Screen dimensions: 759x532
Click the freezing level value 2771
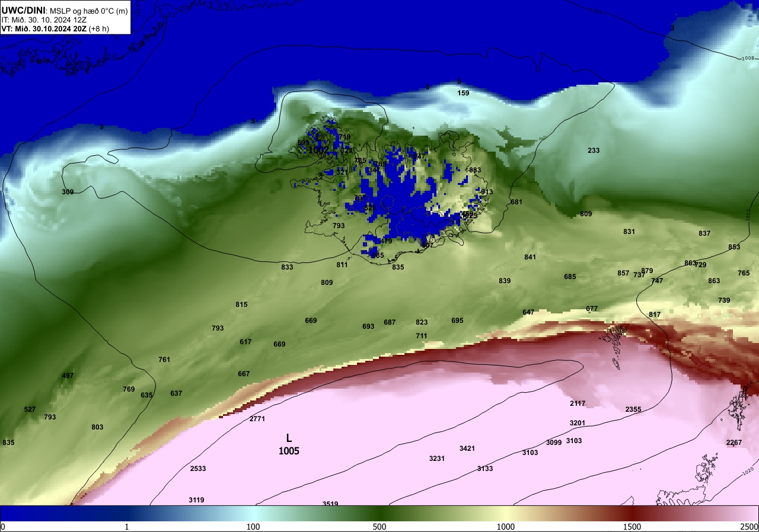(x=257, y=419)
